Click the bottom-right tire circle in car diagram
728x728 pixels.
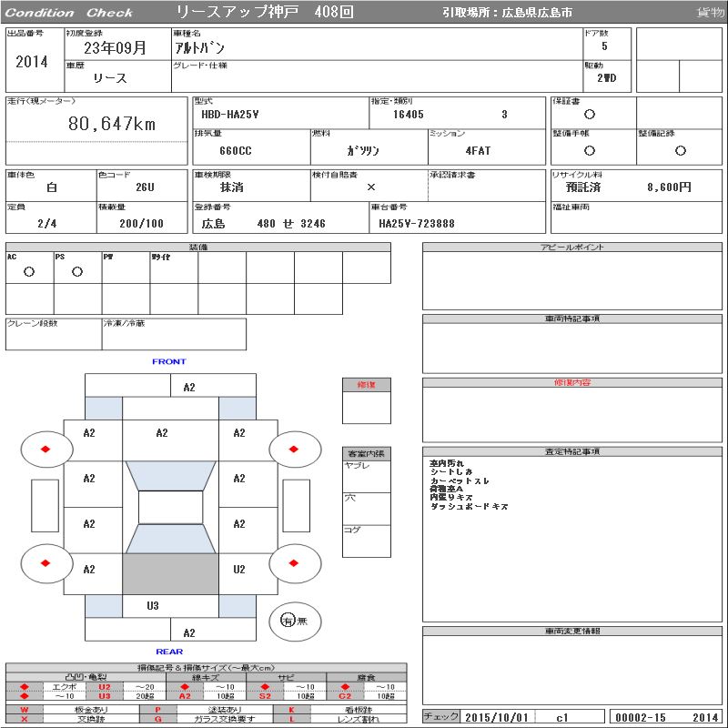point(295,563)
